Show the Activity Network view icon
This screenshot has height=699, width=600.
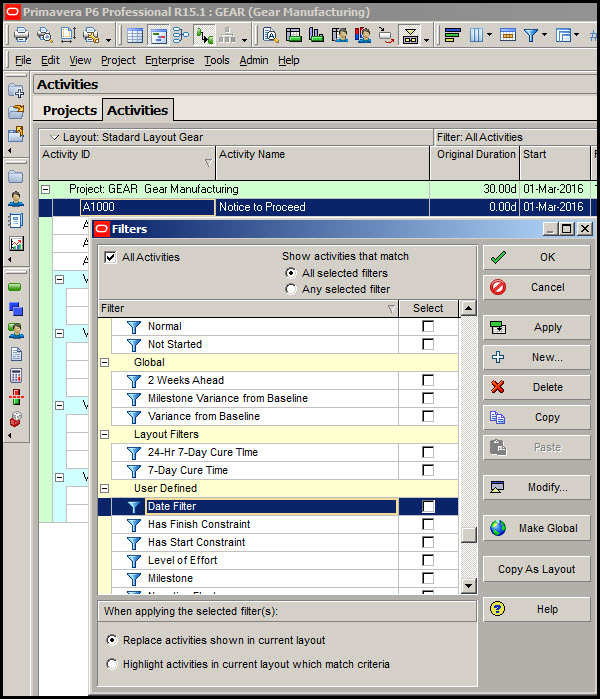[x=181, y=35]
